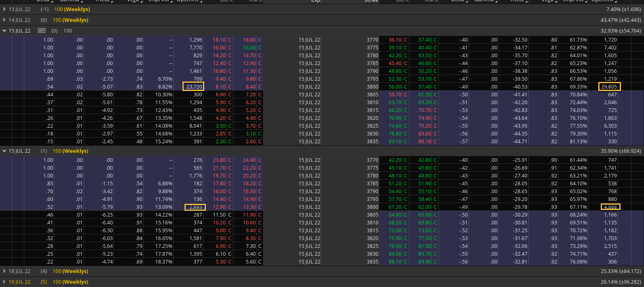Screen dimensions: 644x287
Task: Expand the 19 JUL 22 Weeklys expiration
Action: tap(4, 282)
